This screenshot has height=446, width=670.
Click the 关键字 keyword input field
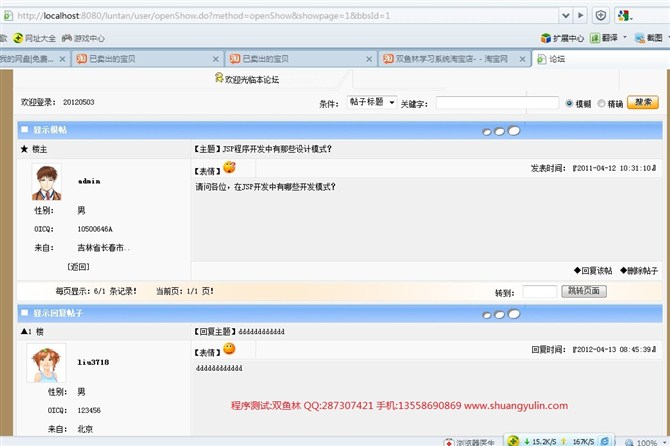click(x=497, y=103)
